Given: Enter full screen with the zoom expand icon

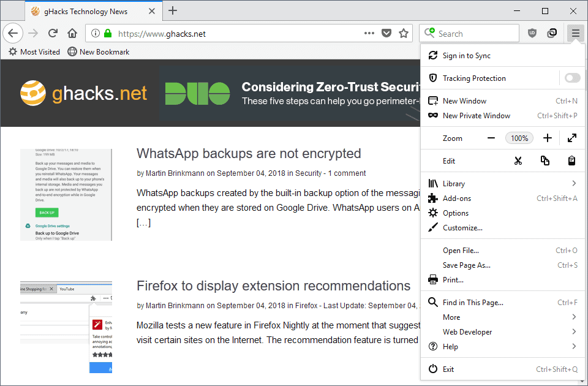Looking at the screenshot, I should coord(571,138).
